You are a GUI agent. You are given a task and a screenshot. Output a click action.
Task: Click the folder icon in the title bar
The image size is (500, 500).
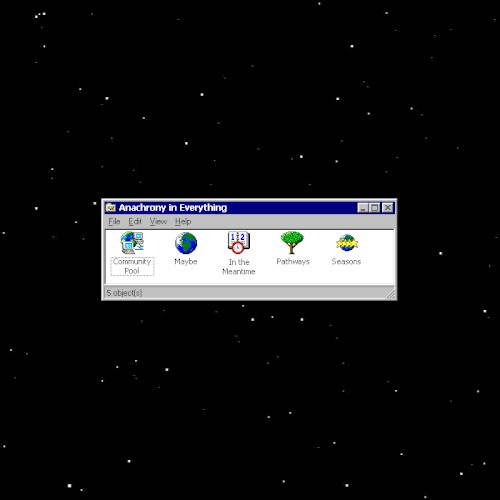111,208
